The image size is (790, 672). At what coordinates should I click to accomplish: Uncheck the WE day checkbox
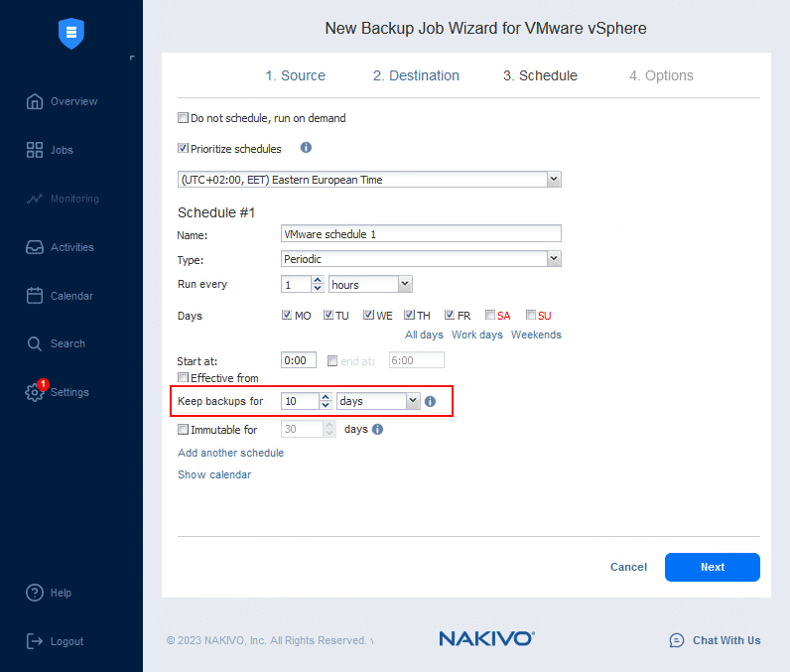pos(369,315)
